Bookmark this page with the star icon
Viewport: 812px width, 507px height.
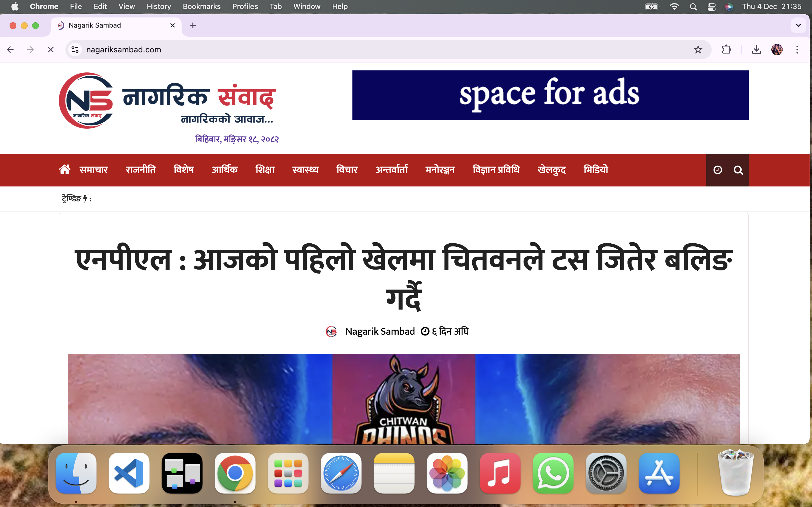pyautogui.click(x=698, y=49)
